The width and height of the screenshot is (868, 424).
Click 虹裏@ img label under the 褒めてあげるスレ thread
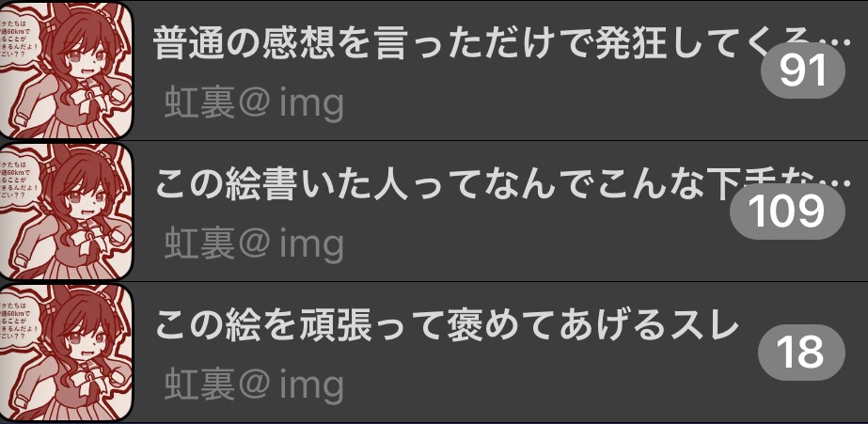click(x=254, y=384)
